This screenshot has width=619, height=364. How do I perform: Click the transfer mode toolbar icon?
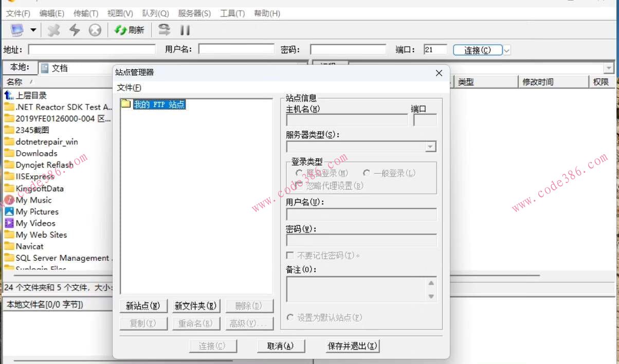click(x=163, y=30)
